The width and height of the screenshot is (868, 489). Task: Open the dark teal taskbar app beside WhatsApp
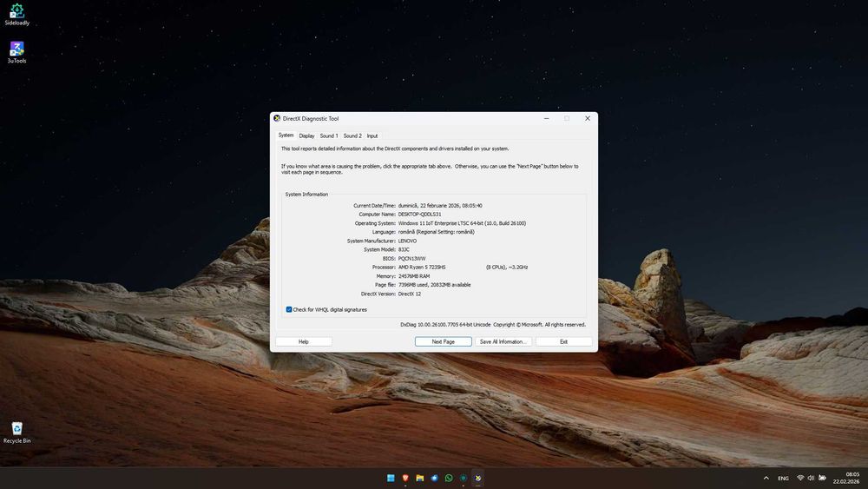[x=464, y=478]
